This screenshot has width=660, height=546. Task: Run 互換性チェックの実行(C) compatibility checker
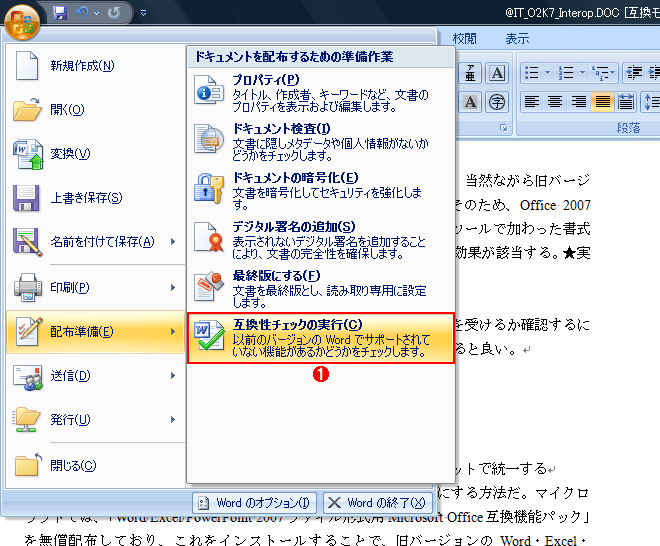coord(321,338)
